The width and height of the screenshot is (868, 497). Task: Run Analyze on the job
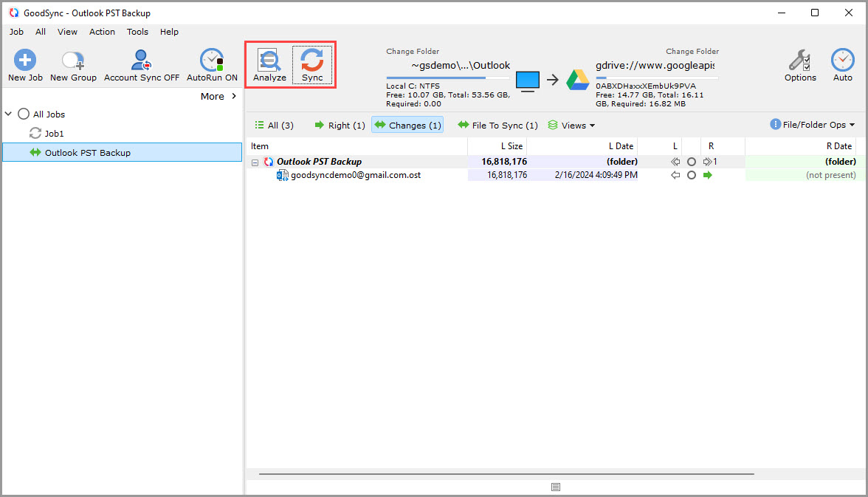269,65
